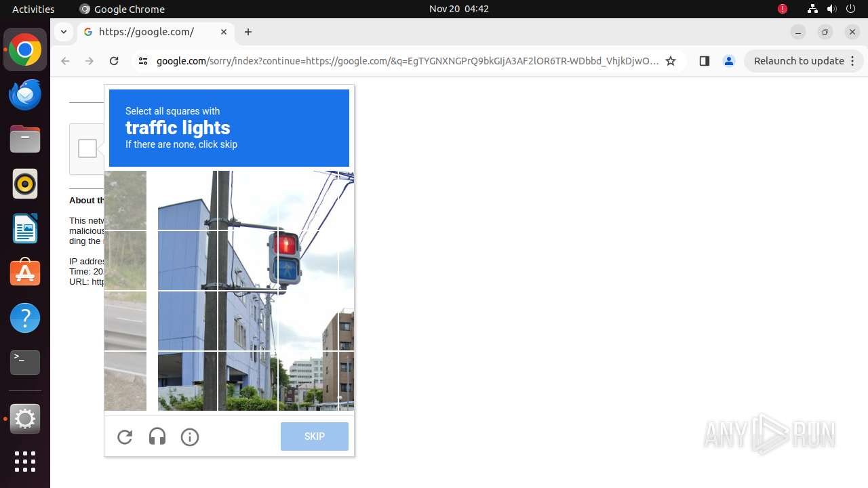Toggle Chrome side panel

(x=704, y=61)
